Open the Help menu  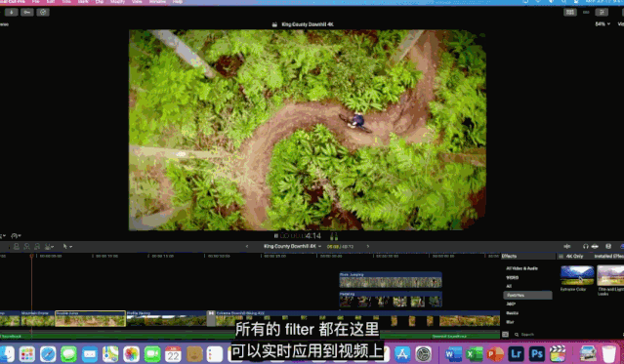[178, 2]
